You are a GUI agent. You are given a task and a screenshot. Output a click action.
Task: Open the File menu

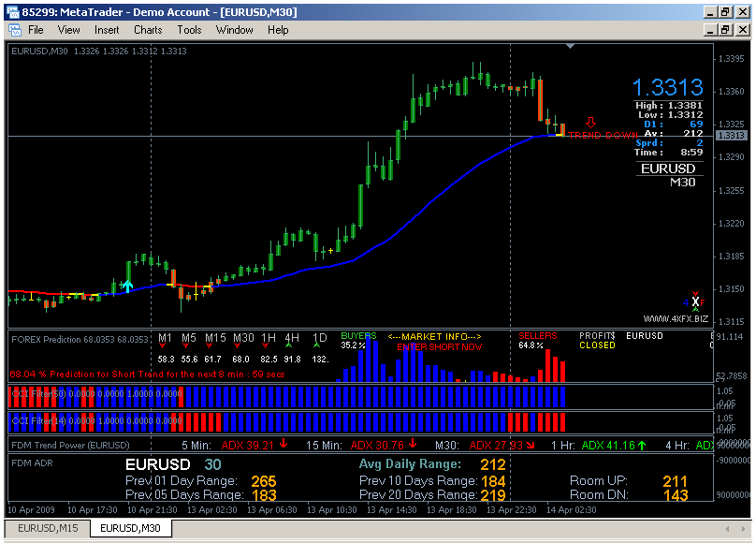point(36,30)
